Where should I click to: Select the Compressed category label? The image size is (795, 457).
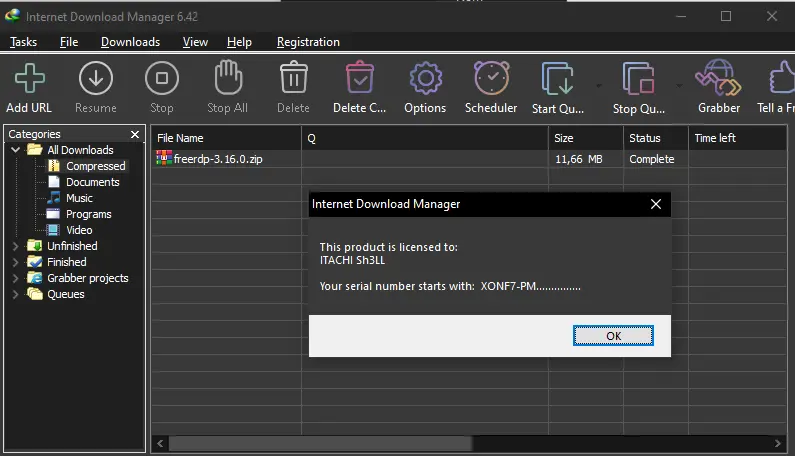[x=95, y=166]
